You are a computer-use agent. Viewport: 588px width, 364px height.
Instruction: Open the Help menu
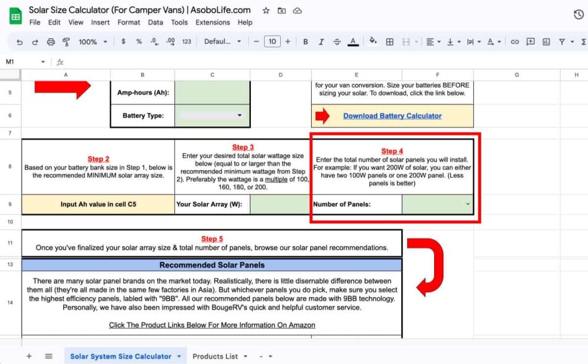tap(245, 22)
